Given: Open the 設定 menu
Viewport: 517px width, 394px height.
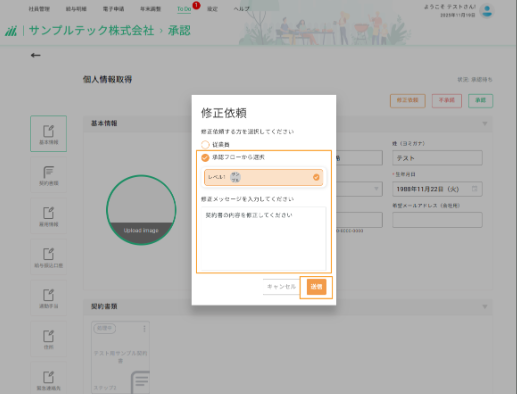Looking at the screenshot, I should tap(212, 9).
